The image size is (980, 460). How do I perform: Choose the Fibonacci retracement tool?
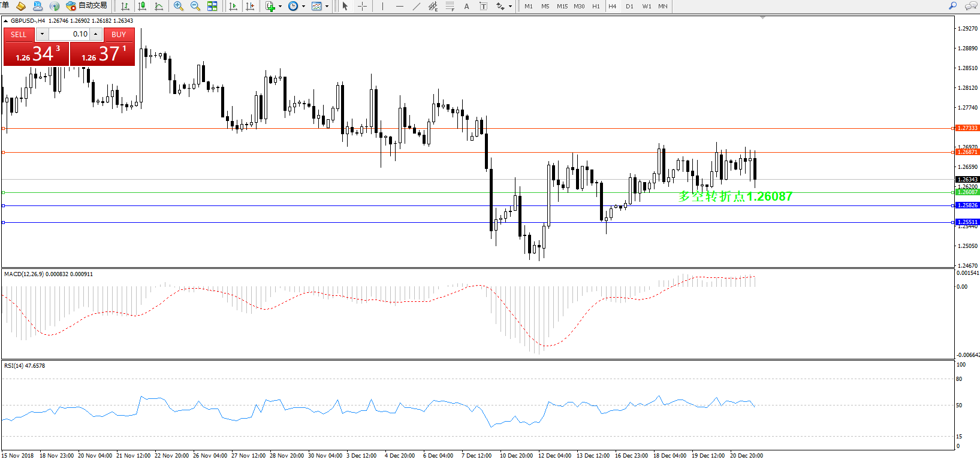click(x=450, y=6)
